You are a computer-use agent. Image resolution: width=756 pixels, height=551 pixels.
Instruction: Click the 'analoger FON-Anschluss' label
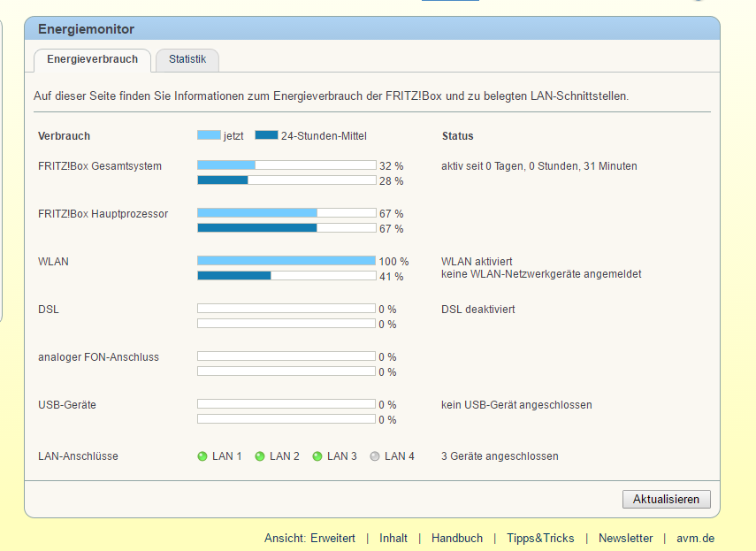(x=98, y=357)
